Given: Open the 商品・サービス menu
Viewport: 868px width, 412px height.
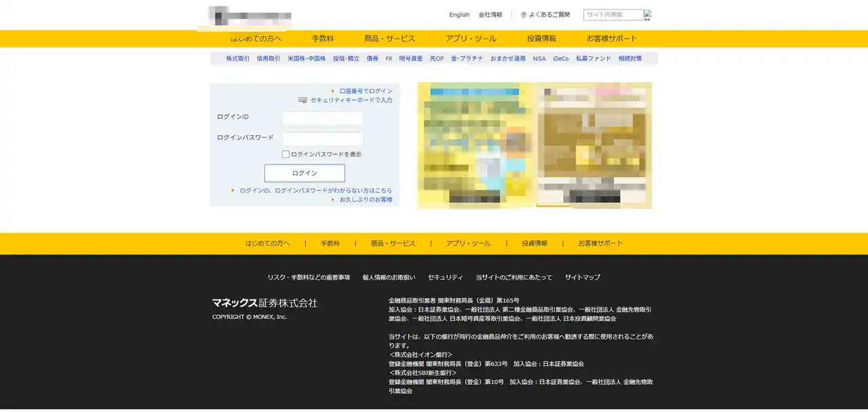Looking at the screenshot, I should (x=388, y=38).
